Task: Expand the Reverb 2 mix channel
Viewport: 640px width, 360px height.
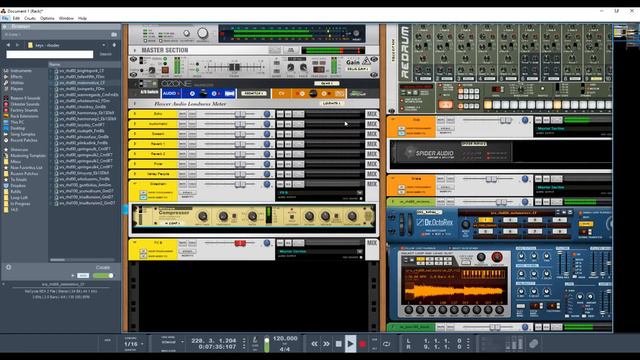Action: (x=135, y=154)
